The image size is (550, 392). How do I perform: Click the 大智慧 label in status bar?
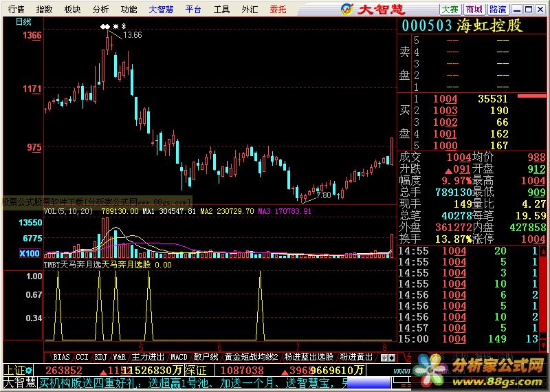click(20, 382)
